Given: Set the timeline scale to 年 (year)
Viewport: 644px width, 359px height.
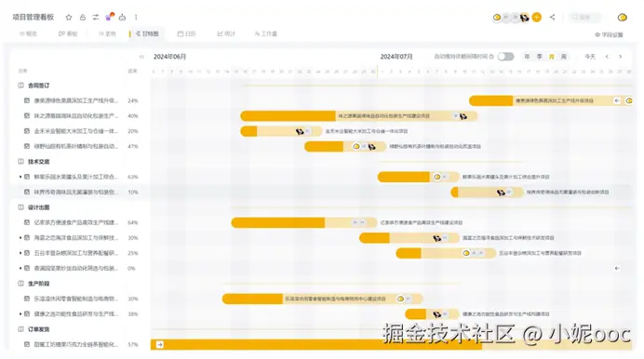Looking at the screenshot, I should pyautogui.click(x=527, y=57).
